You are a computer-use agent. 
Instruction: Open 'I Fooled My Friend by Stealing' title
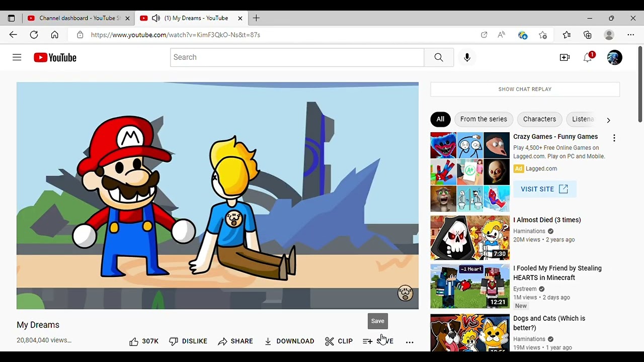tap(557, 273)
